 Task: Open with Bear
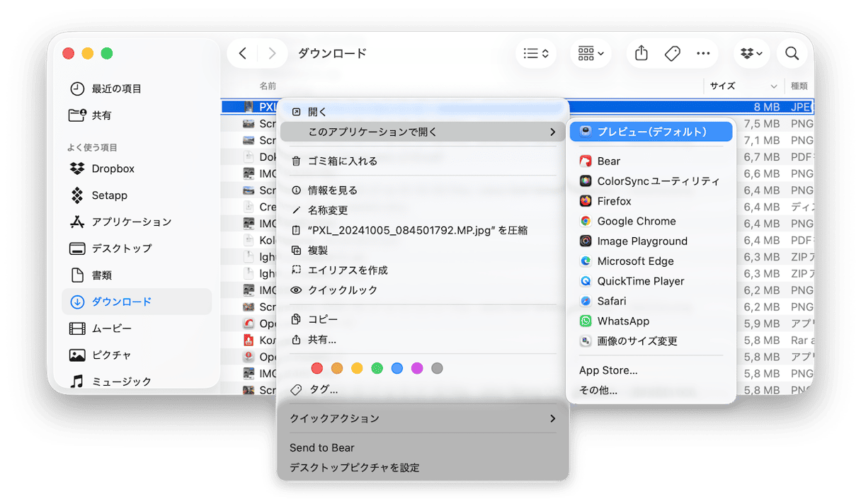[651, 161]
